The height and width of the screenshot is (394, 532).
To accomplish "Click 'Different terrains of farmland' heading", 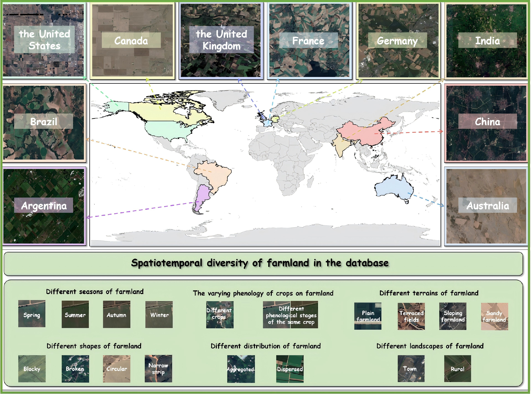I will point(429,293).
